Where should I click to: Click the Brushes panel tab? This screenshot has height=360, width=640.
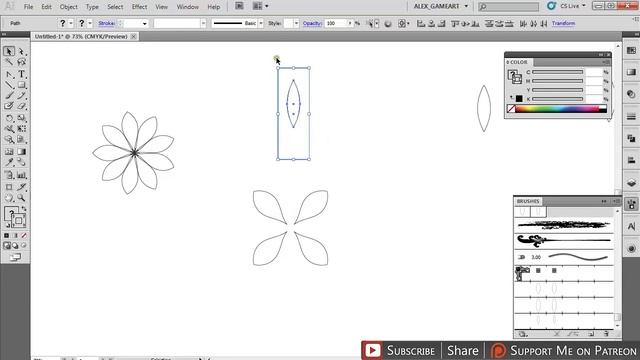[x=528, y=201]
